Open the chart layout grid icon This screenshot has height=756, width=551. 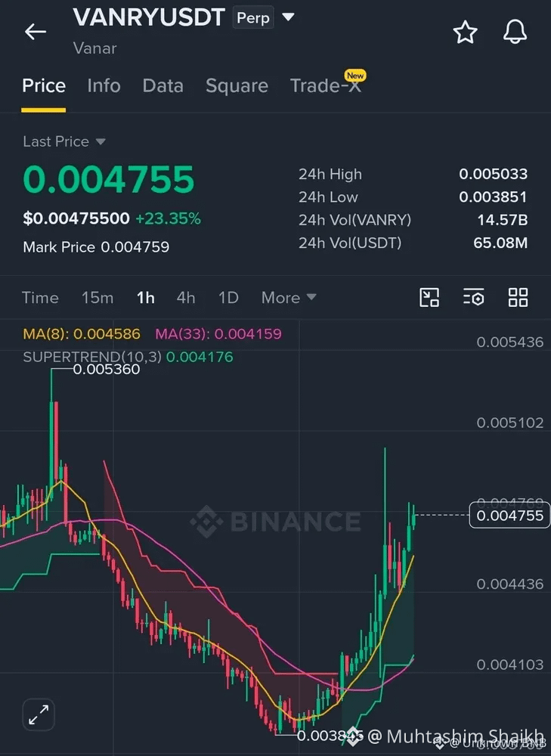[x=518, y=297]
